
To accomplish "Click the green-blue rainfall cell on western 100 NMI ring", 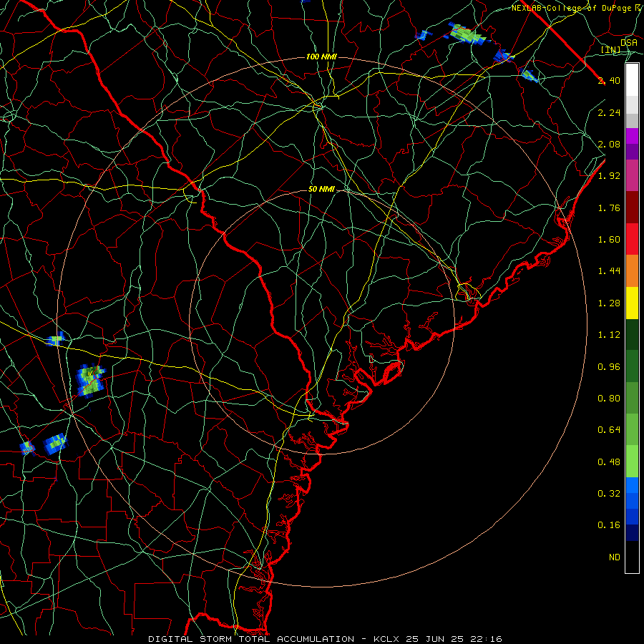I will pos(90,381).
